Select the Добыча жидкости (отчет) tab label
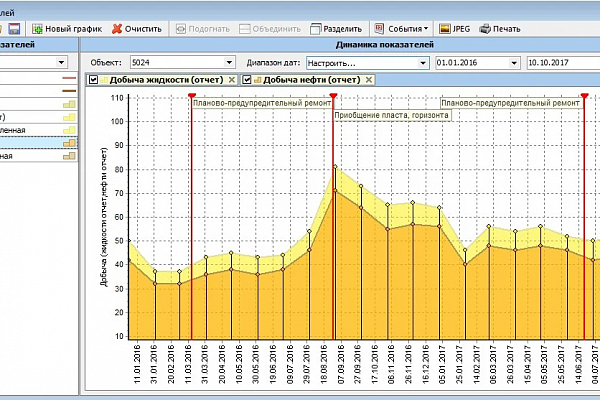 tap(166, 80)
